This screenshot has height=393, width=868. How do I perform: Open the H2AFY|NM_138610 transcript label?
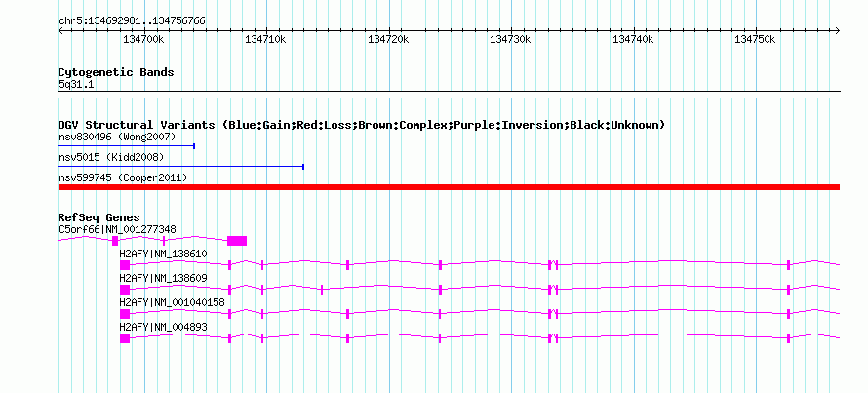click(x=163, y=255)
